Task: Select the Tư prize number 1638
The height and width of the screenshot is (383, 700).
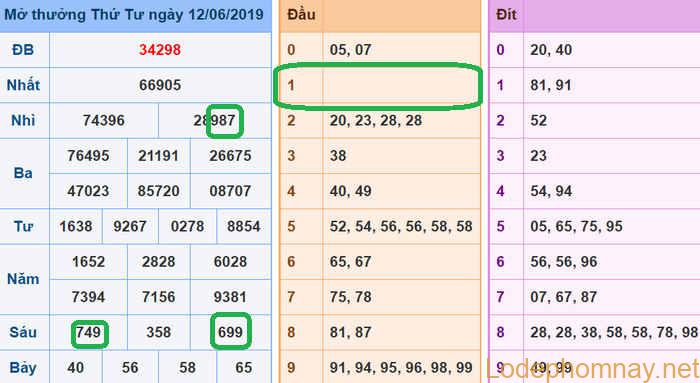Action: click(x=75, y=226)
